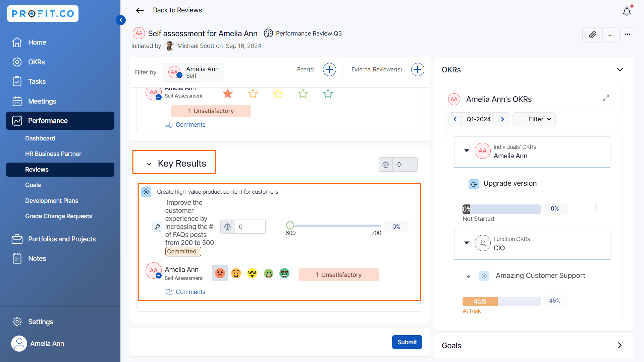Viewport: 644px width, 362px height.
Task: Collapse the left sidebar arrow button
Action: 121,20
